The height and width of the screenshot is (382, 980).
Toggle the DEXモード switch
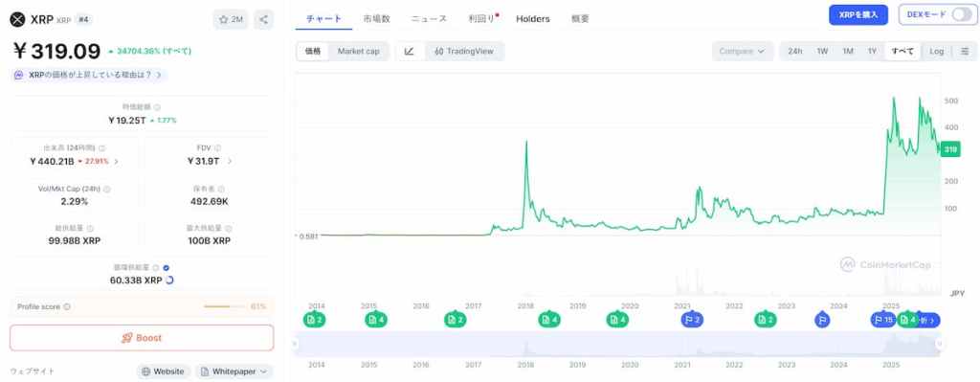tap(961, 15)
